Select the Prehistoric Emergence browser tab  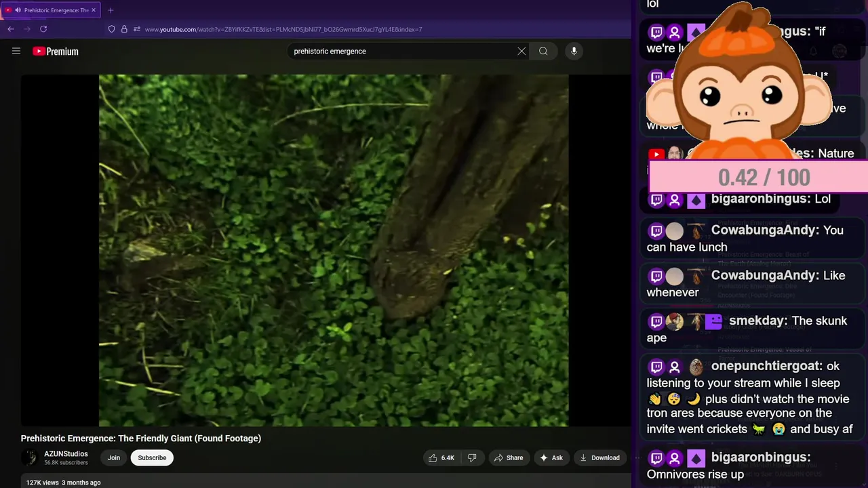click(51, 10)
